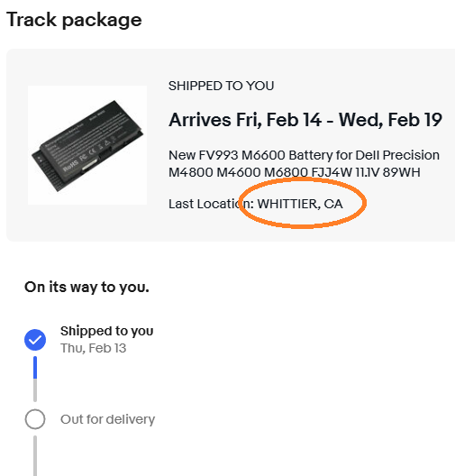The width and height of the screenshot is (455, 476).
Task: Click the On its way to you heading
Action: pos(86,287)
